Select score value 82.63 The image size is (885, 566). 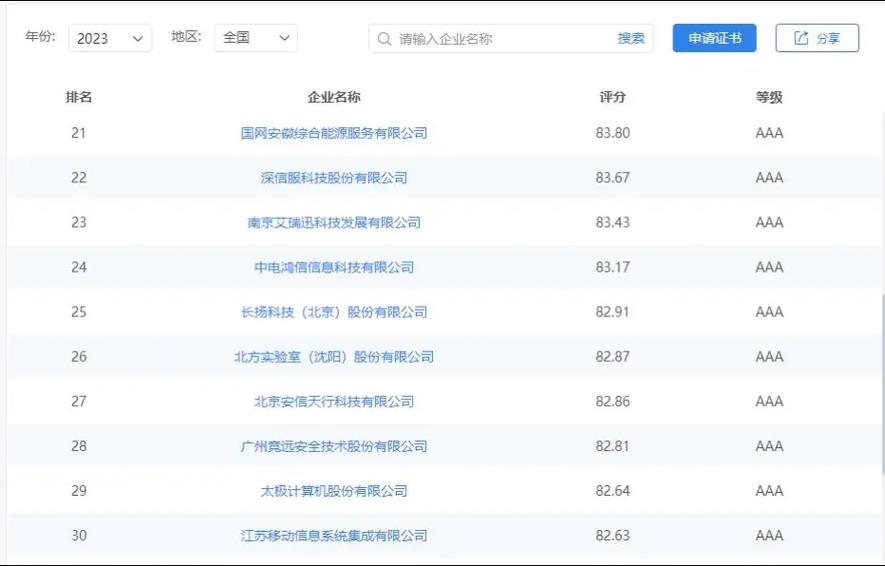click(612, 535)
